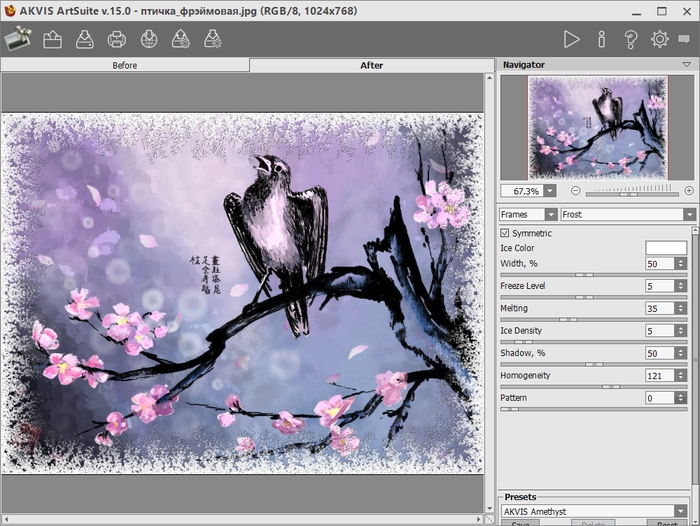Show program info
700x526 pixels.
(x=601, y=39)
